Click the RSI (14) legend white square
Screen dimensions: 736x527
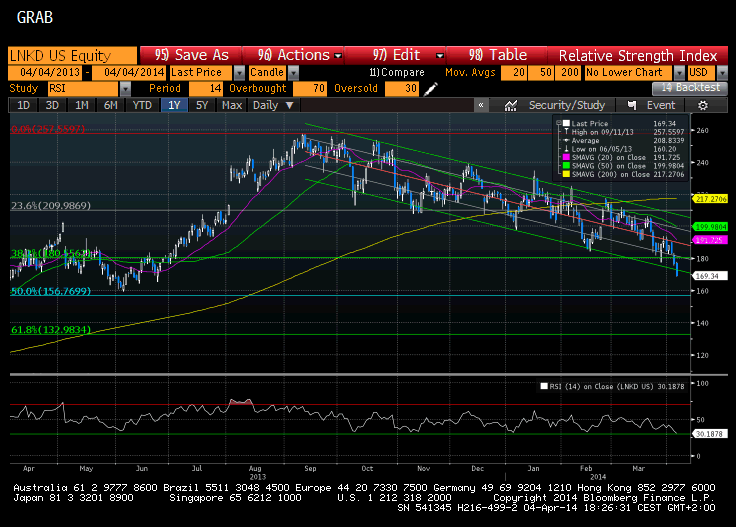544,386
